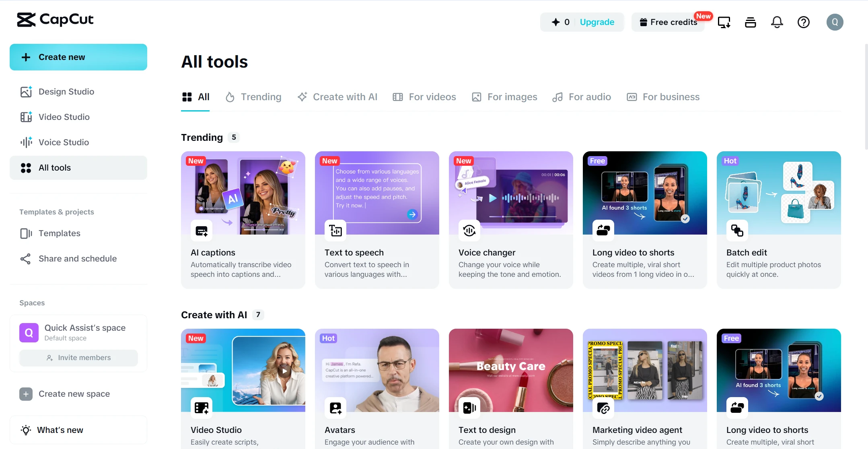
Task: Click the 'Share and schedule' sidebar label
Action: (x=78, y=259)
